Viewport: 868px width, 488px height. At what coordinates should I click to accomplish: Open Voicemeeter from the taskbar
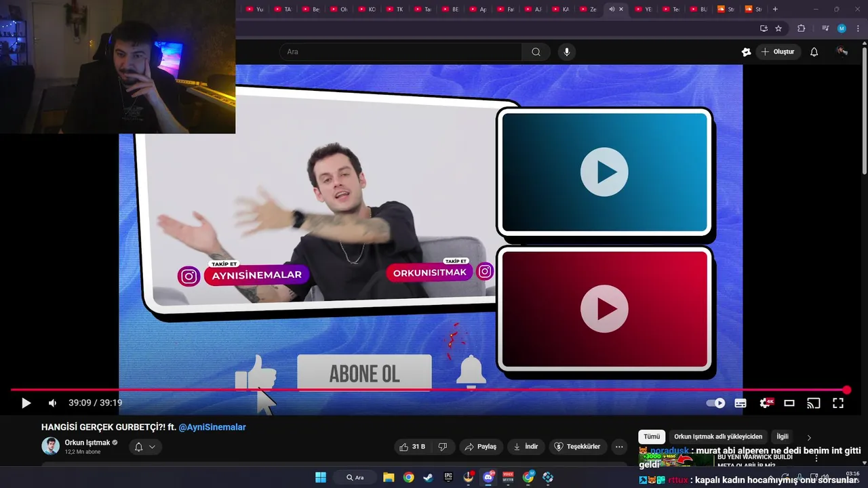(508, 477)
